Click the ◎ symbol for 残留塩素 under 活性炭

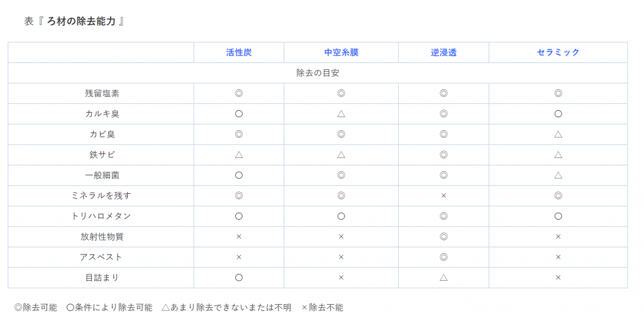point(239,93)
